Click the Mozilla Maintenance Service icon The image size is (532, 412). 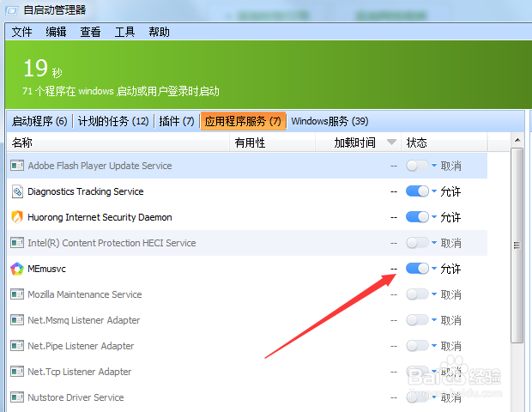click(x=17, y=294)
